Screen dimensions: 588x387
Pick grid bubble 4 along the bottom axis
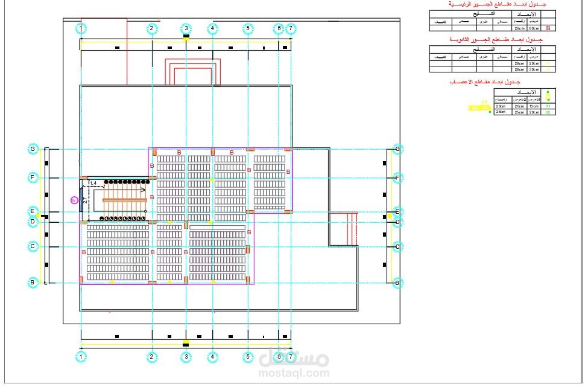click(213, 357)
